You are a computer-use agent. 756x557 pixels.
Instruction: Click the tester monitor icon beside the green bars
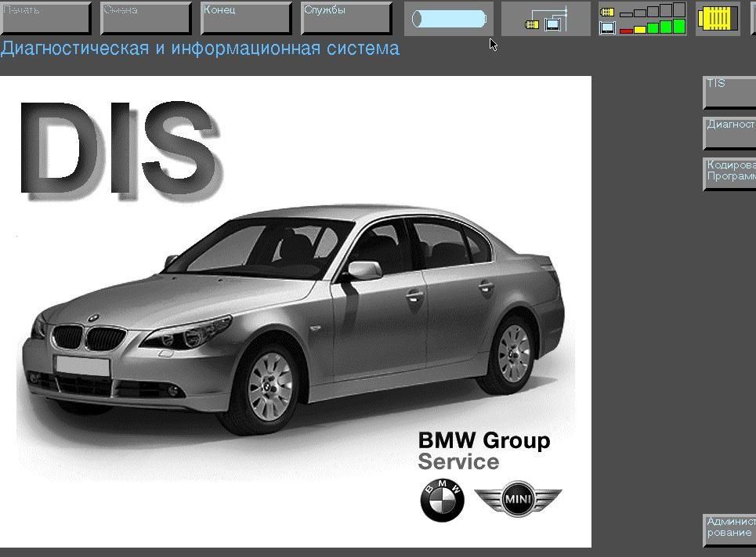pyautogui.click(x=607, y=27)
